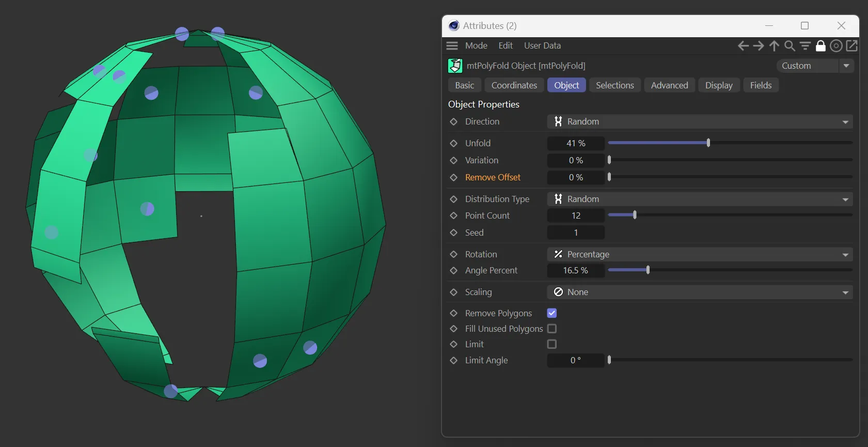Toggle the lock element icon

coord(820,46)
